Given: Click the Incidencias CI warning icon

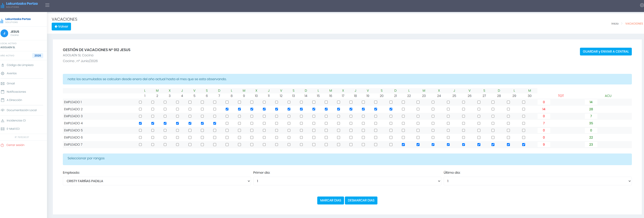Looking at the screenshot, I should pos(3,120).
